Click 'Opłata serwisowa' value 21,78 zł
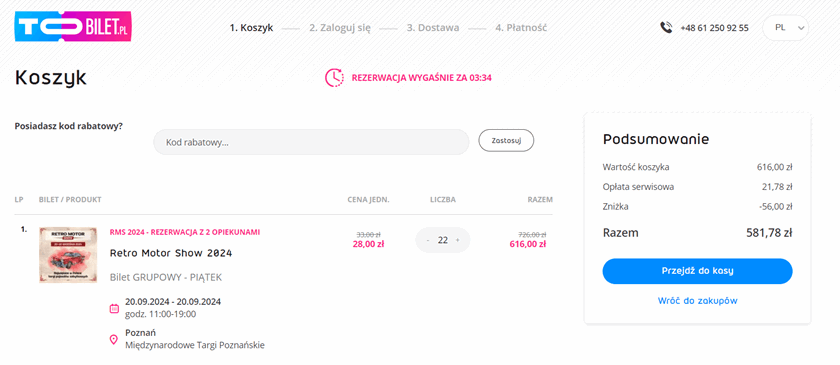 [777, 187]
